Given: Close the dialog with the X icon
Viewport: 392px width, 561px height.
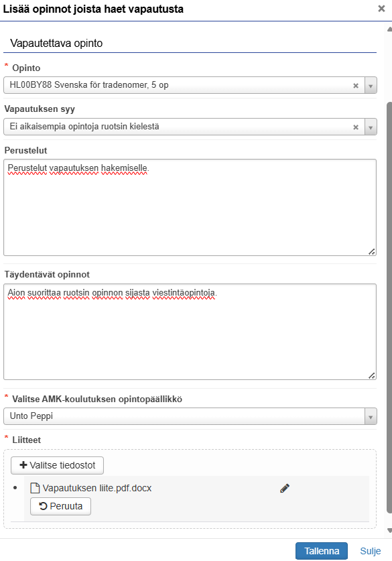Looking at the screenshot, I should point(381,9).
